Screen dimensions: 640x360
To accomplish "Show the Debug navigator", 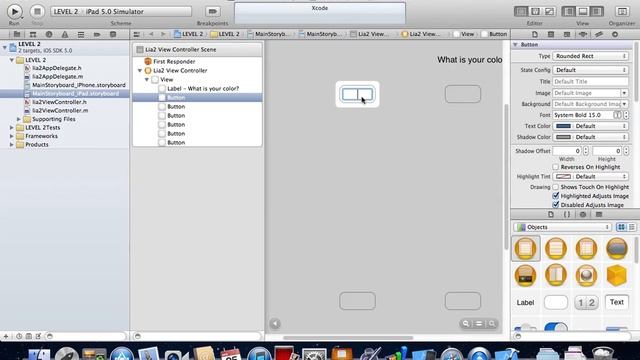I will tap(81, 34).
